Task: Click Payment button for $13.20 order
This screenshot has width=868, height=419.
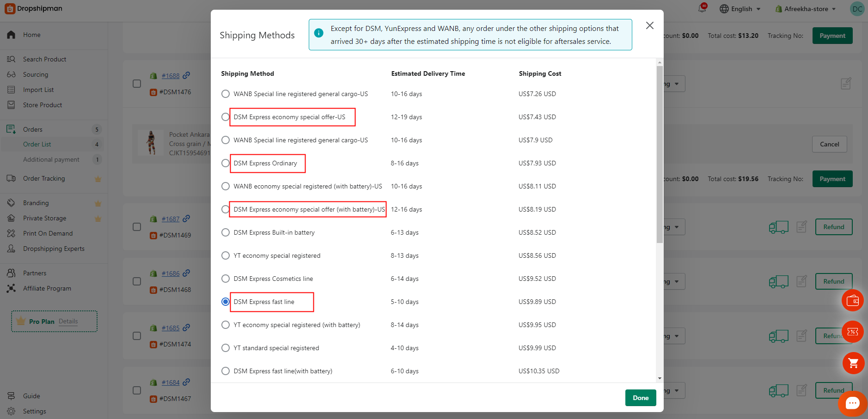Action: [x=832, y=36]
